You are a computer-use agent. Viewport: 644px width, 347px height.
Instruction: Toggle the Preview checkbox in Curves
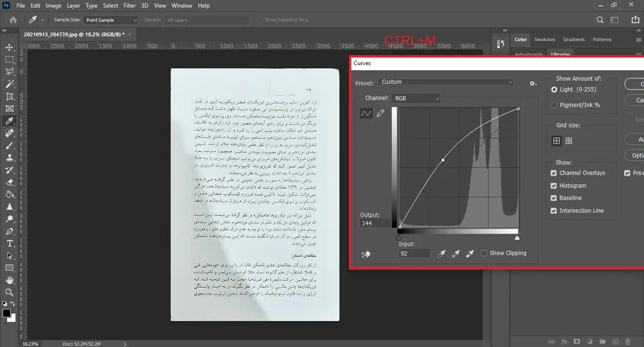(627, 173)
